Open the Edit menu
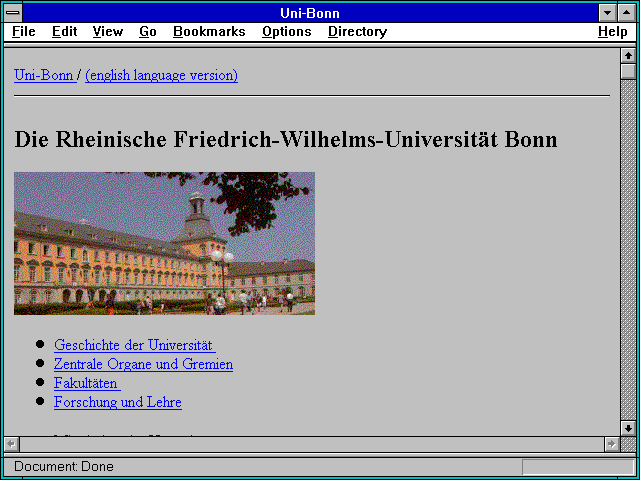The image size is (640, 480). click(x=64, y=31)
